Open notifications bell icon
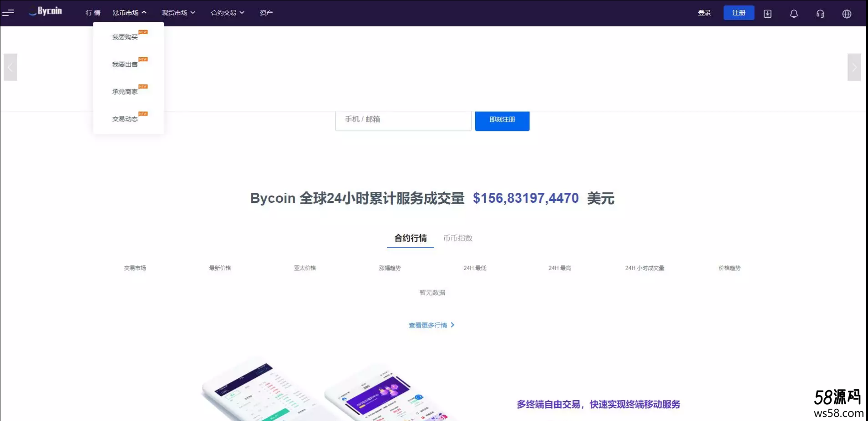868x421 pixels. tap(794, 14)
